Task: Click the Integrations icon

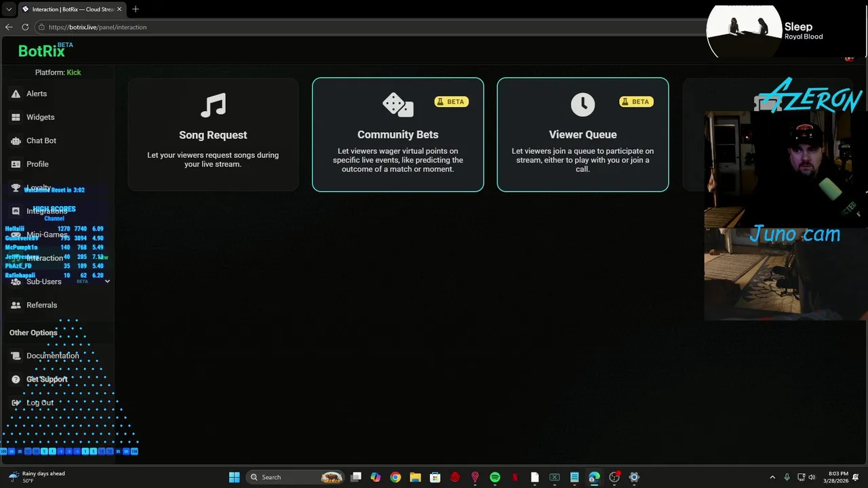Action: [x=16, y=211]
